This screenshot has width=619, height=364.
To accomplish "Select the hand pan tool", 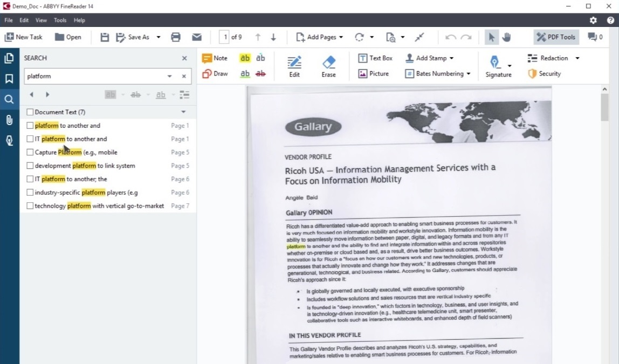I will pos(506,37).
